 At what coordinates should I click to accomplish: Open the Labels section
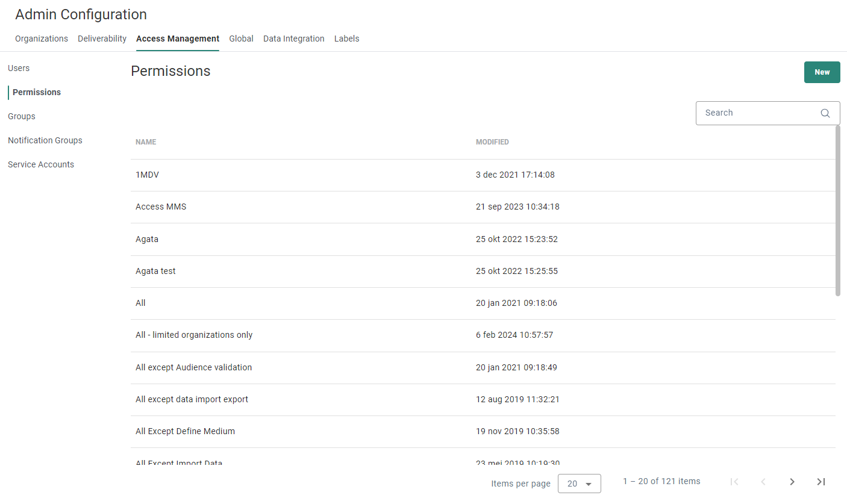click(346, 39)
